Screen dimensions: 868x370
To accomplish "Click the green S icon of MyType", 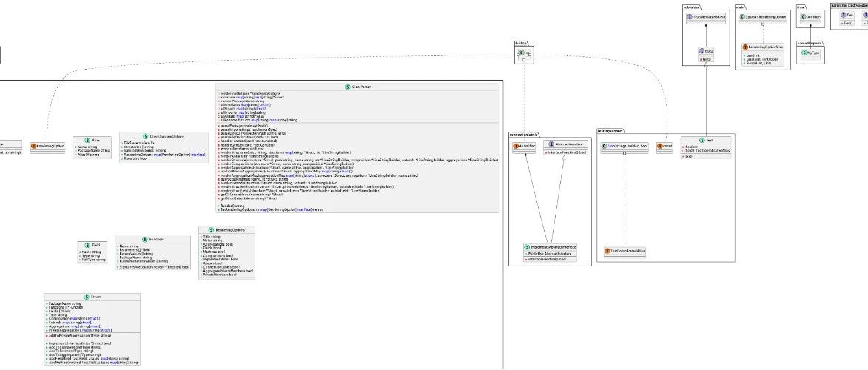I will [x=804, y=53].
